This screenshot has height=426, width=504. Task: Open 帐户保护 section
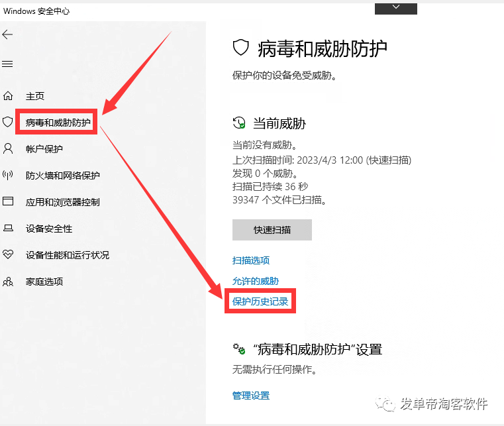click(44, 149)
